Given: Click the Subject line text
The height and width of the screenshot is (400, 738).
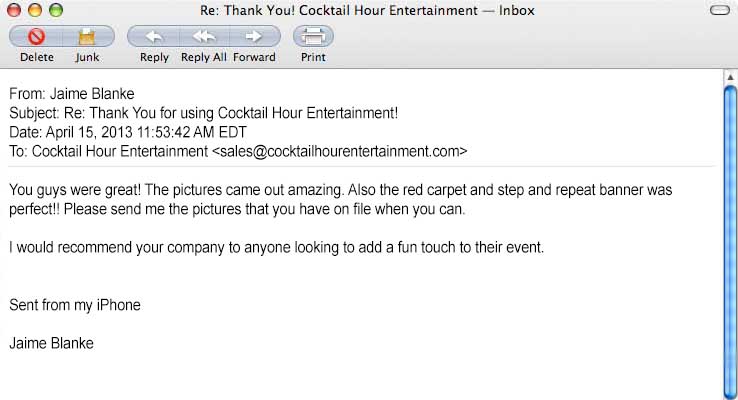Looking at the screenshot, I should coord(204,114).
